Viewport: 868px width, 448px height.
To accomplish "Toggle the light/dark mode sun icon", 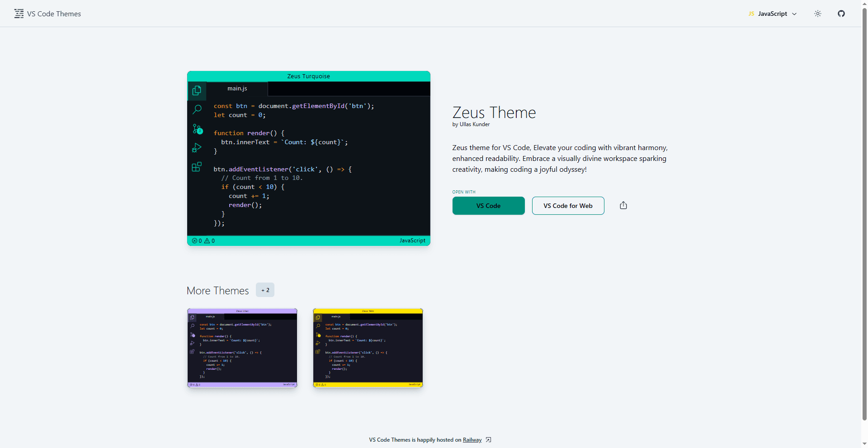I will (818, 14).
